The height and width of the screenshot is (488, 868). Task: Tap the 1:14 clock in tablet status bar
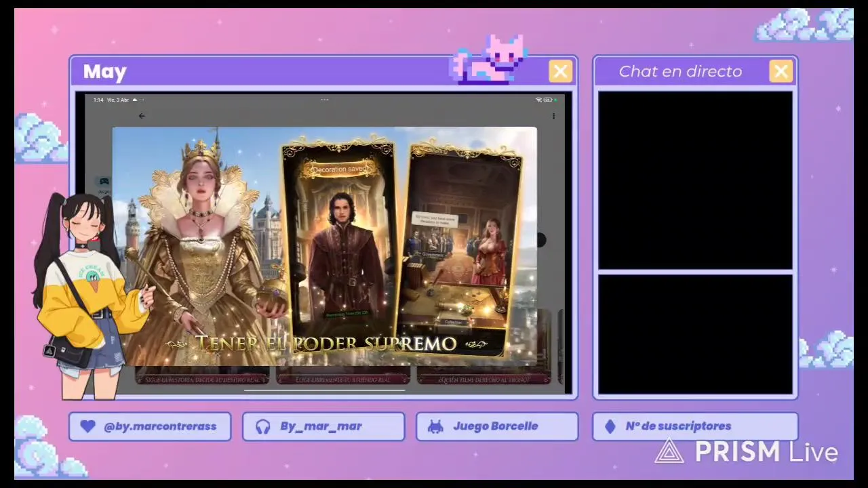coord(98,100)
